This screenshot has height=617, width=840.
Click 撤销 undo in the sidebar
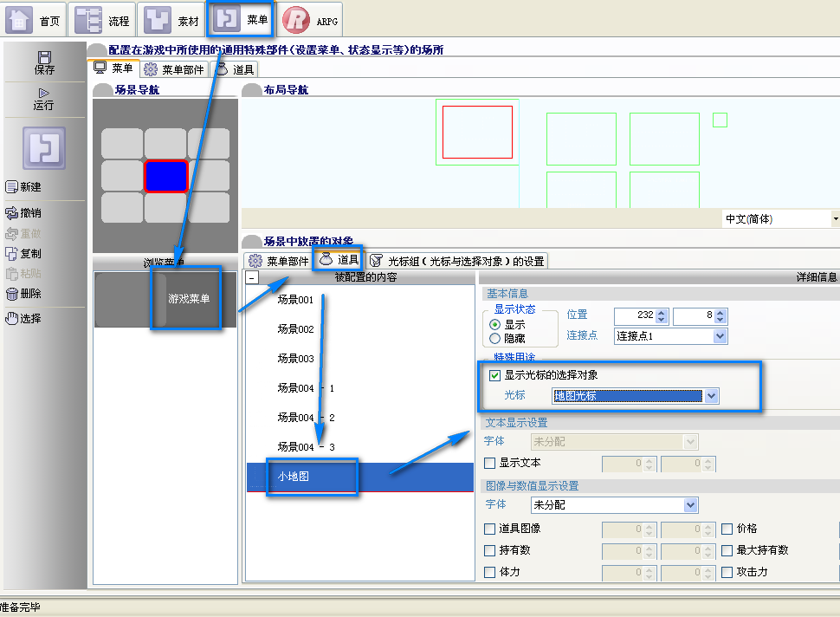[x=23, y=213]
